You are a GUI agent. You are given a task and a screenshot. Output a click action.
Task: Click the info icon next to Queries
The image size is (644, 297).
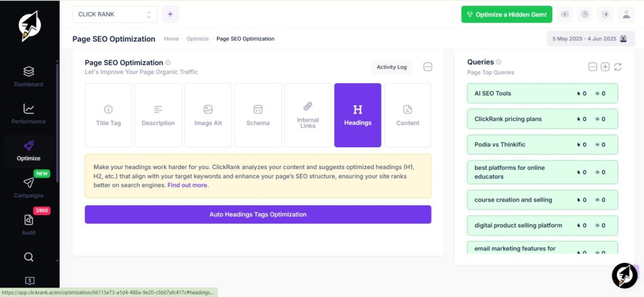point(499,62)
